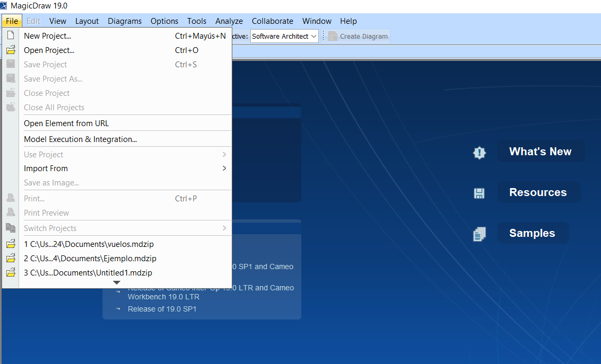Open the Tools menu
Image resolution: width=601 pixels, height=364 pixels.
click(x=197, y=21)
